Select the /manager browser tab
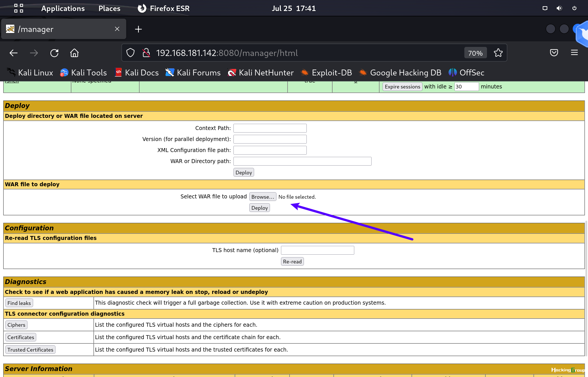588x377 pixels. (x=63, y=29)
